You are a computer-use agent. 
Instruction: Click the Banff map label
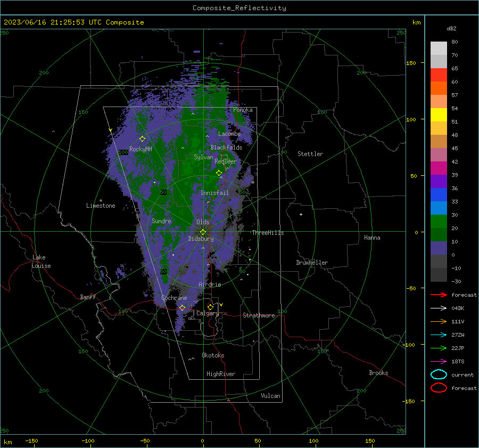(x=88, y=297)
